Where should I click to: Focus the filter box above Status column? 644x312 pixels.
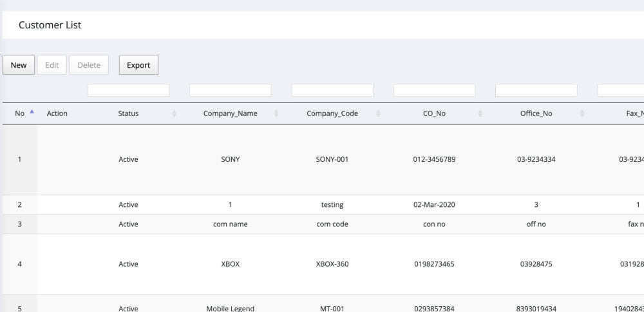tap(128, 91)
